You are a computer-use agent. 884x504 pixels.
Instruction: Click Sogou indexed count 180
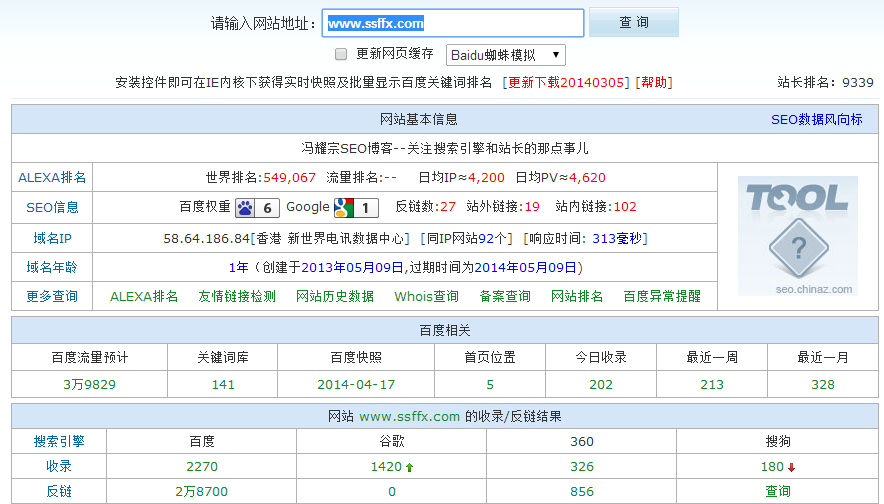(x=772, y=466)
